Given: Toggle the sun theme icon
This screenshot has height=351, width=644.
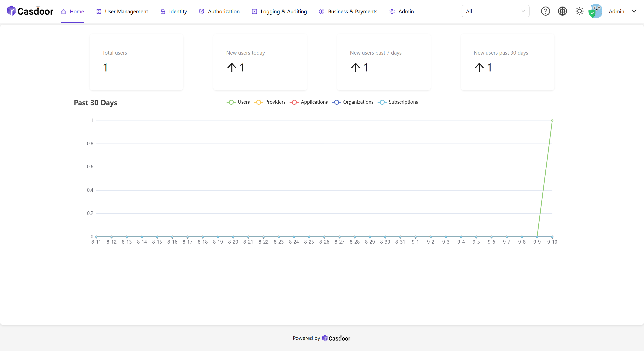Looking at the screenshot, I should click(579, 11).
